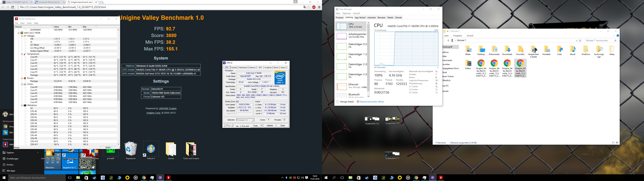Open the Processor selection dropdown in CPU-Z
Screen dimensions: 644x181
[x=253, y=120]
